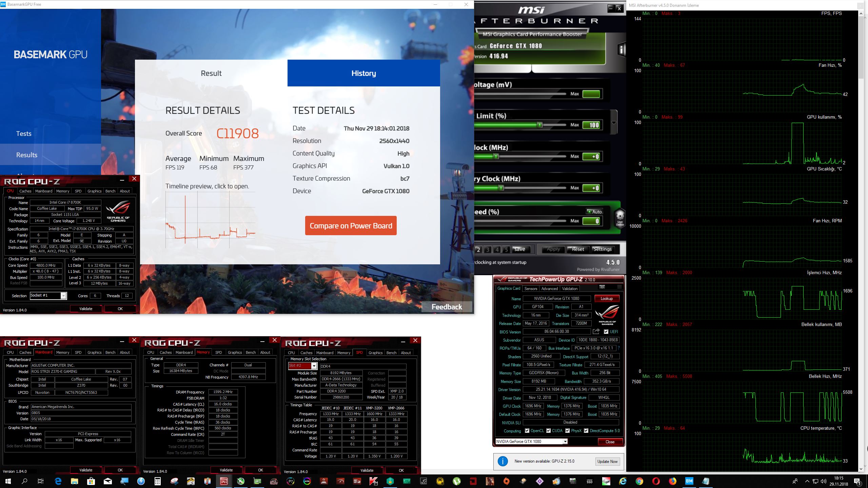
Task: Open Task View on the taskbar
Action: pos(40,481)
